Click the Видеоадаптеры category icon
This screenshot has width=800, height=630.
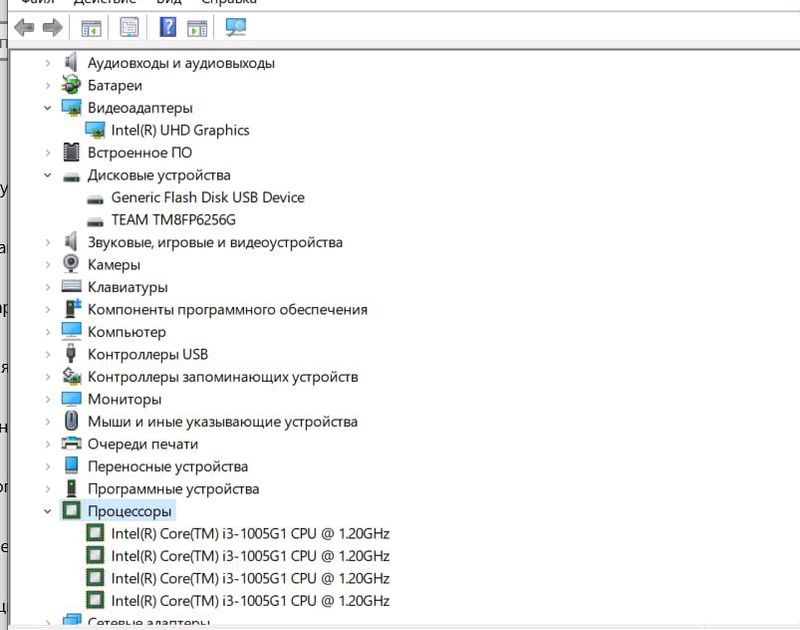tap(71, 108)
